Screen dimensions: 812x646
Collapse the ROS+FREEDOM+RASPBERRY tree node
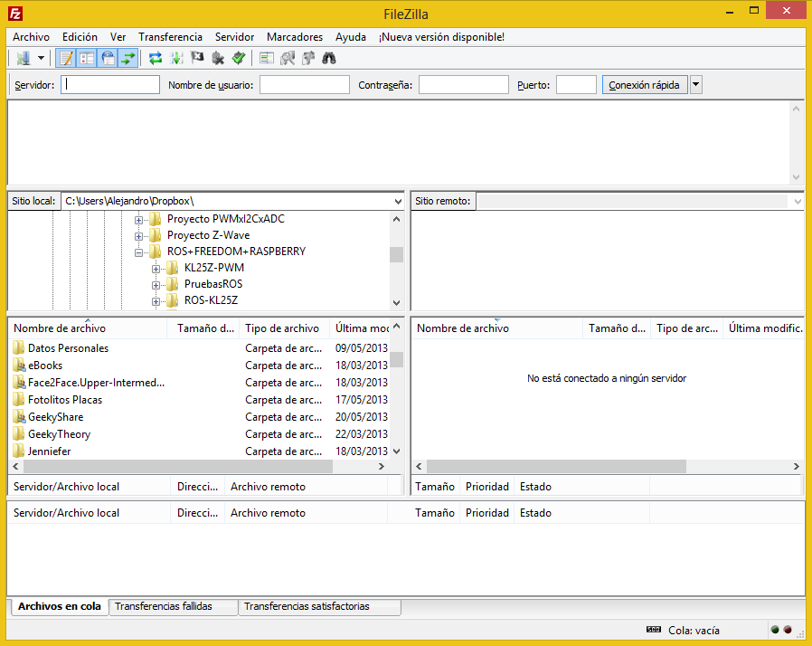pyautogui.click(x=138, y=252)
